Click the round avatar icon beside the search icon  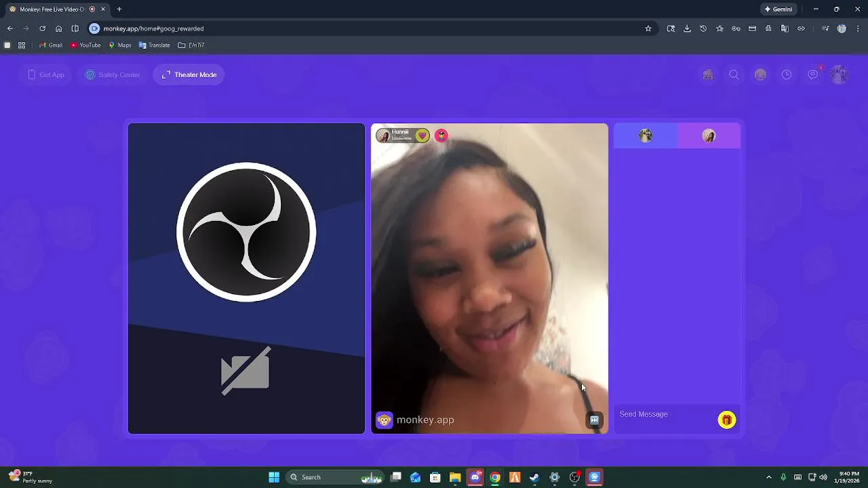(760, 75)
